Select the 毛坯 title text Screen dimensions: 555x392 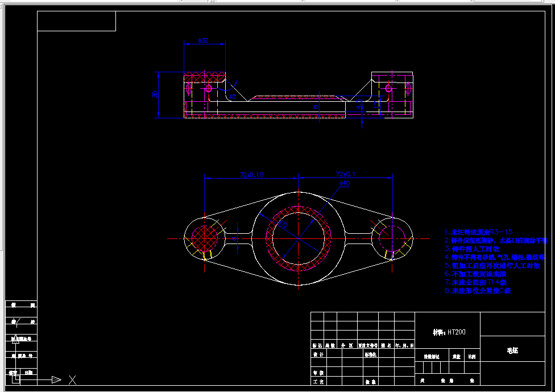512,350
